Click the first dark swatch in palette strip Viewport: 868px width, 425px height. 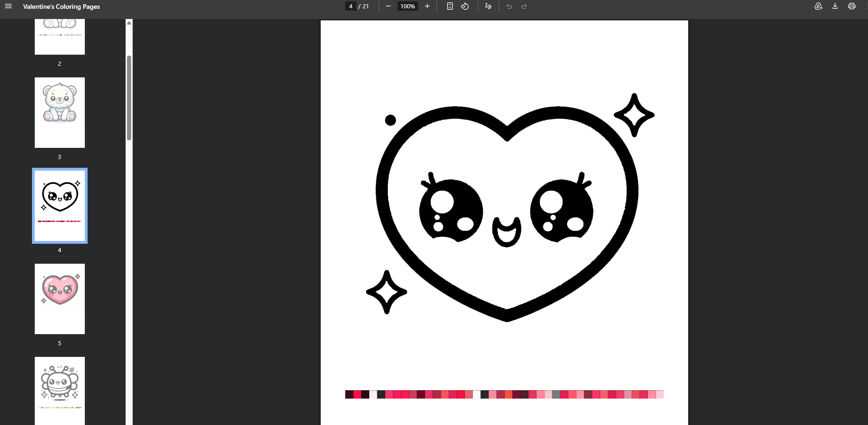pos(349,394)
